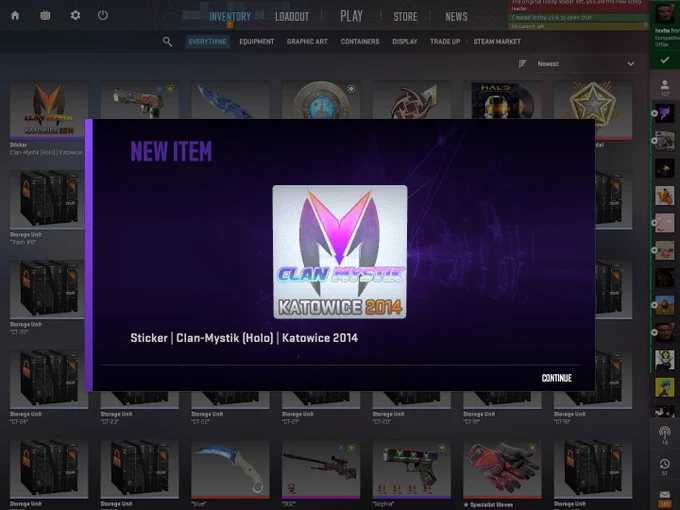680x510 pixels.
Task: Open the STEAM MARKET section
Action: (x=497, y=42)
